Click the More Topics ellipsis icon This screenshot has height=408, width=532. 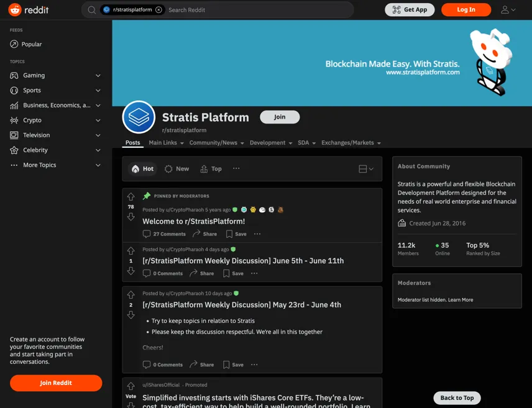[14, 165]
